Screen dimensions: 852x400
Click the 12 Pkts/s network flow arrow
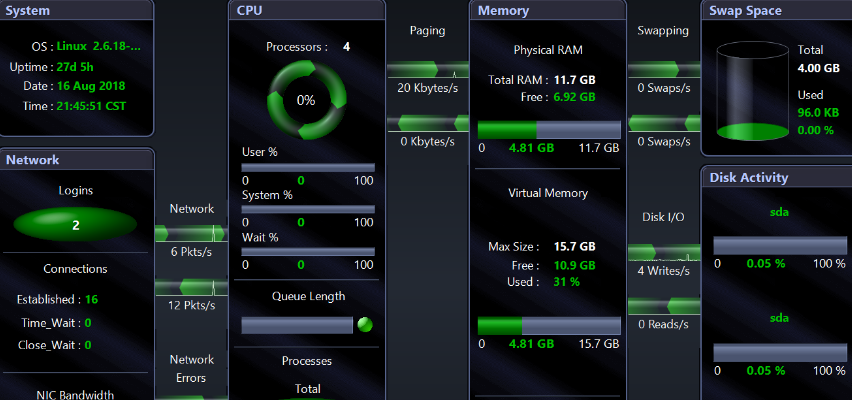[x=191, y=287]
